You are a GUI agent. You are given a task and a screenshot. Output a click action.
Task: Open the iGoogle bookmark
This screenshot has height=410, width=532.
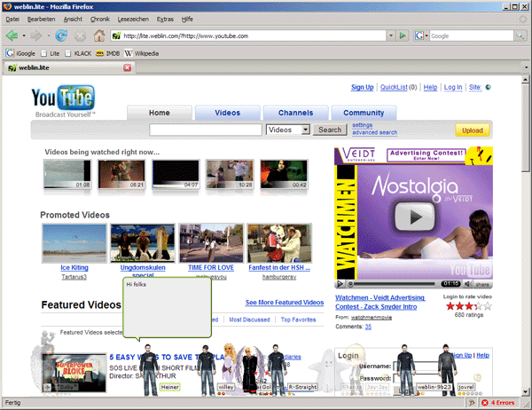[20, 53]
